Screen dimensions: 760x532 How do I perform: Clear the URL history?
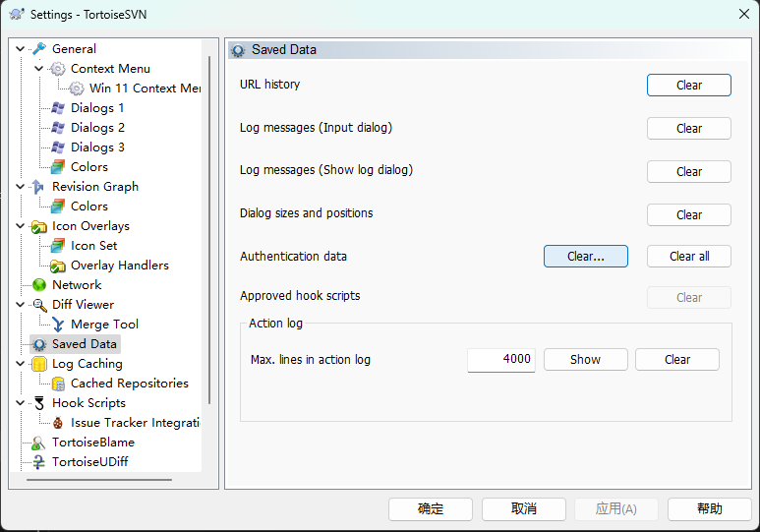click(689, 86)
